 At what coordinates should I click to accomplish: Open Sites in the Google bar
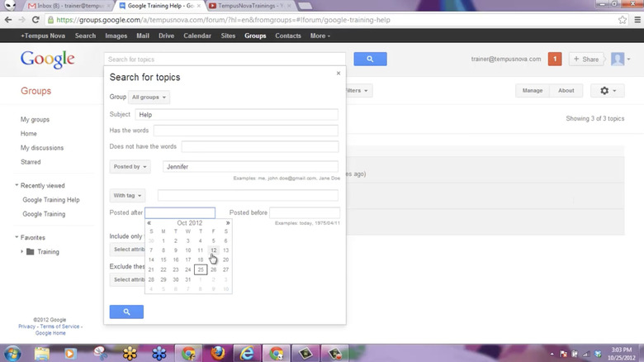tap(228, 36)
